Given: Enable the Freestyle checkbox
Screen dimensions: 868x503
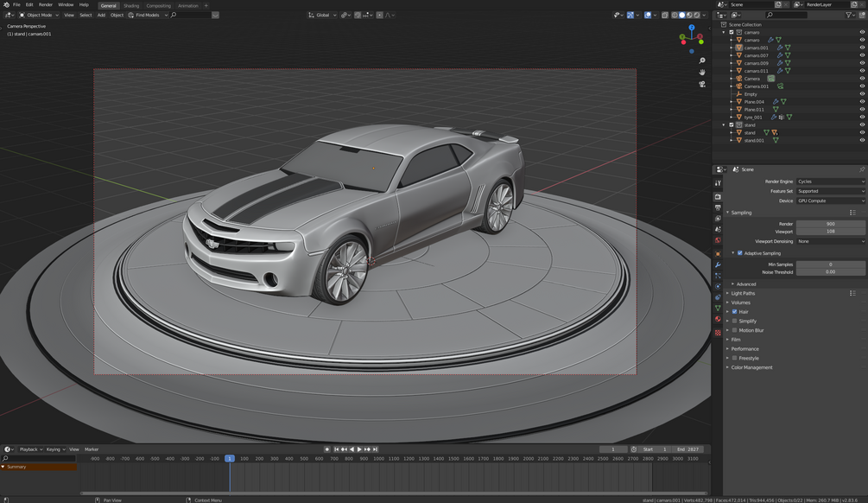Looking at the screenshot, I should (x=735, y=359).
